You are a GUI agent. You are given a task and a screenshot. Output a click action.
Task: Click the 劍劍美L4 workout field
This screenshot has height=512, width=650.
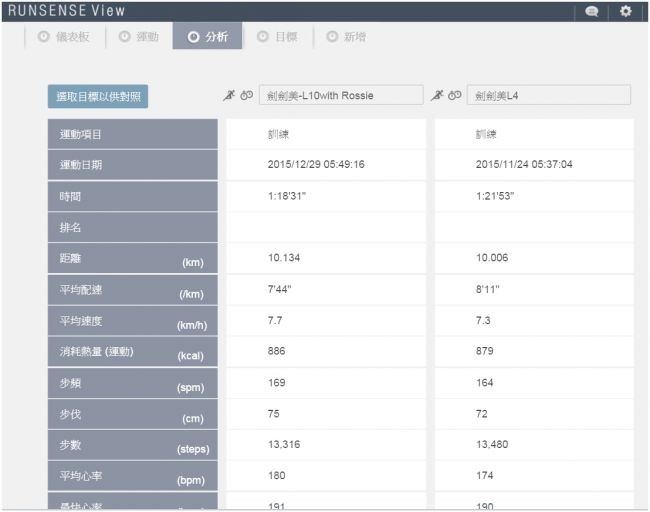(x=549, y=95)
